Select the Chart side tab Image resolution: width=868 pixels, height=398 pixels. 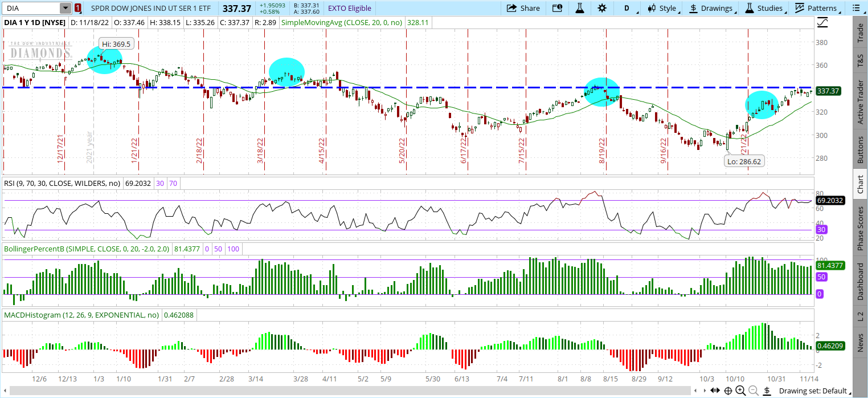(860, 184)
